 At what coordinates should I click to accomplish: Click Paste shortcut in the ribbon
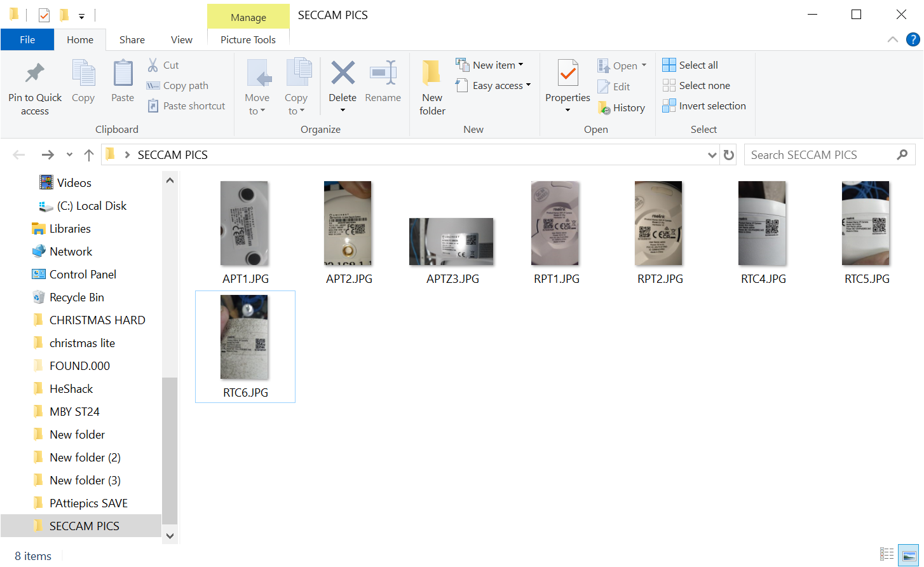pyautogui.click(x=186, y=106)
